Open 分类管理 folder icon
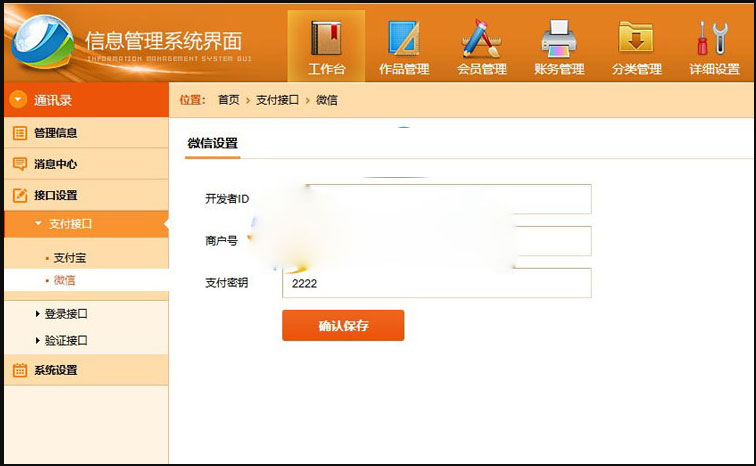 [x=636, y=38]
